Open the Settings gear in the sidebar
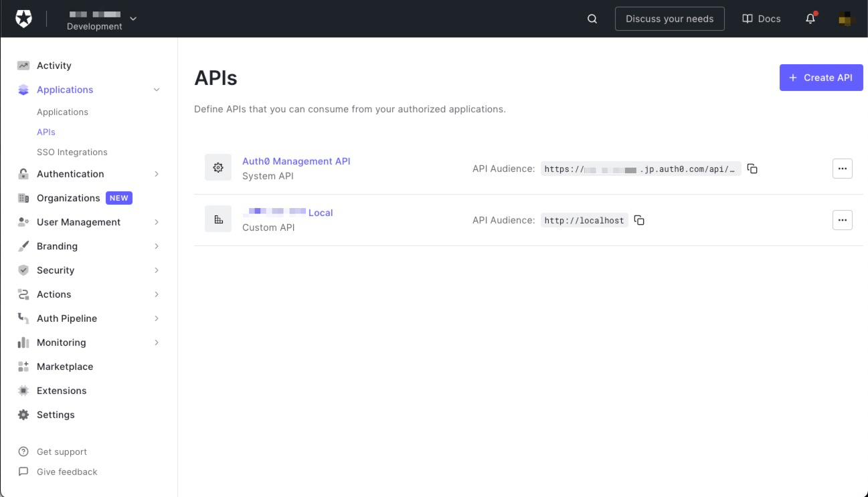This screenshot has height=497, width=868. click(x=23, y=415)
